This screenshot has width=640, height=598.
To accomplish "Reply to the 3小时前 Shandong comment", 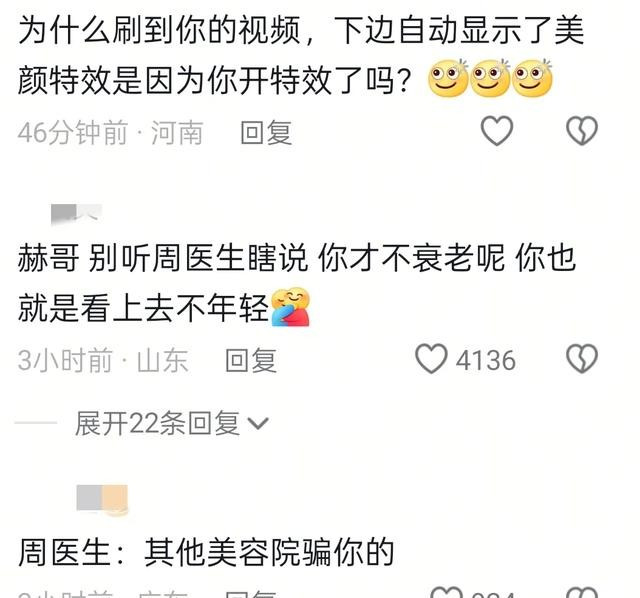I will [x=251, y=360].
